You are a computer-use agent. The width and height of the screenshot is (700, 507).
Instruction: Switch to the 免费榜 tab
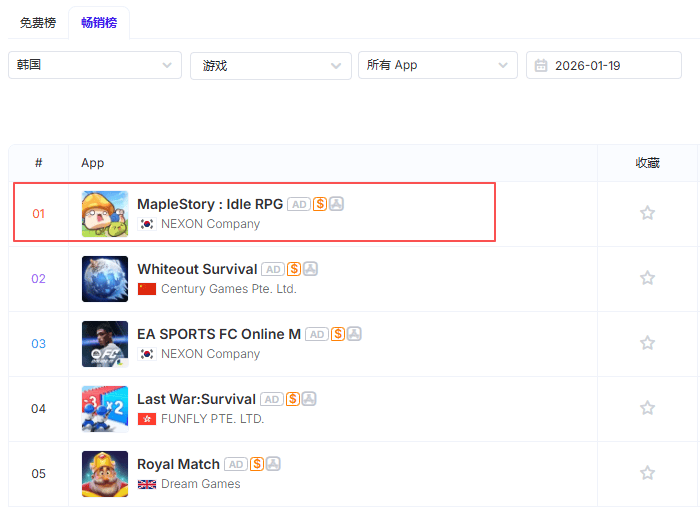click(x=38, y=22)
